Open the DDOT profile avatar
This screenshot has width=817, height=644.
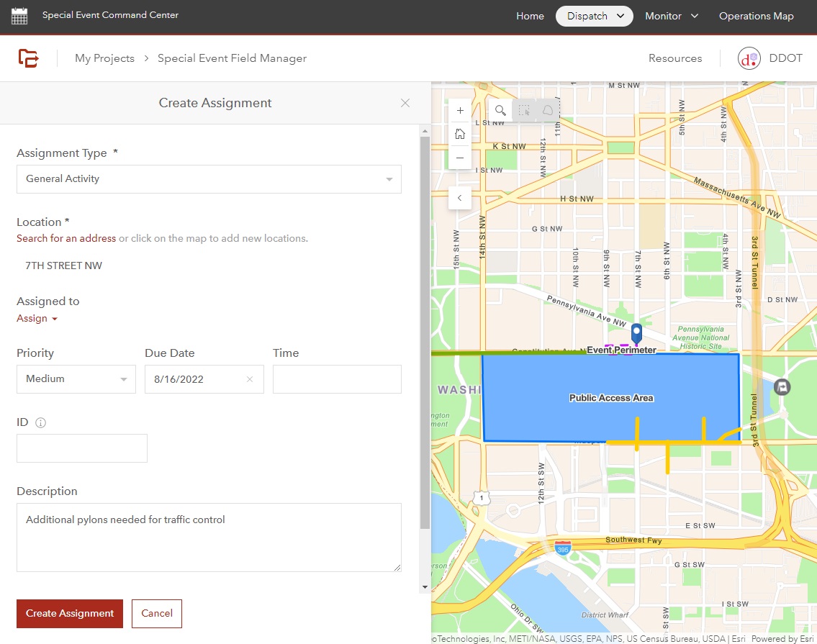749,58
